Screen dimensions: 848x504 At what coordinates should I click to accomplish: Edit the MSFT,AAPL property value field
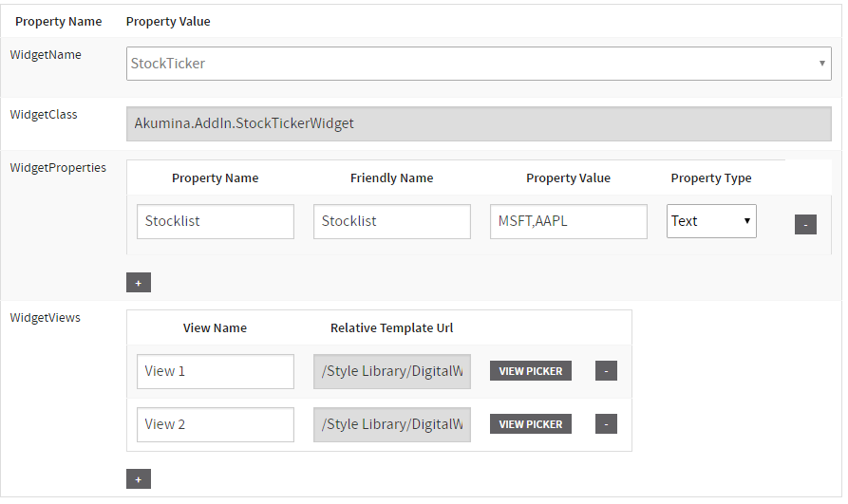[568, 221]
